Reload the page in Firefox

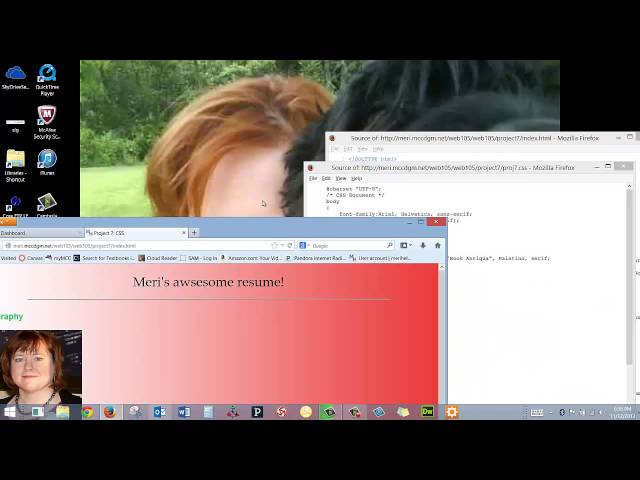290,245
